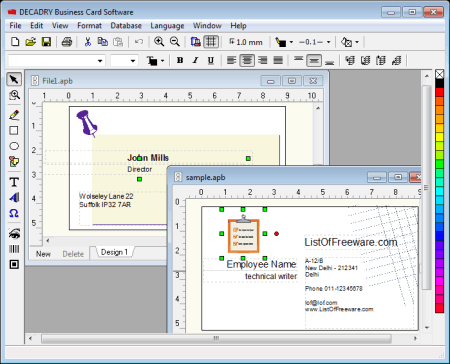Select the barcode tool
The height and width of the screenshot is (364, 450).
pos(14,249)
